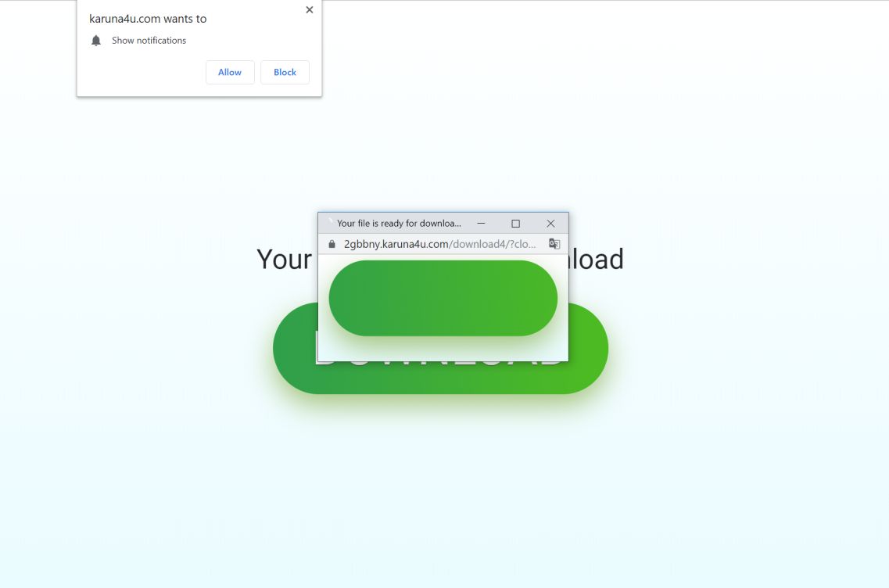
Task: Open the translate page icon in popup
Action: [554, 244]
